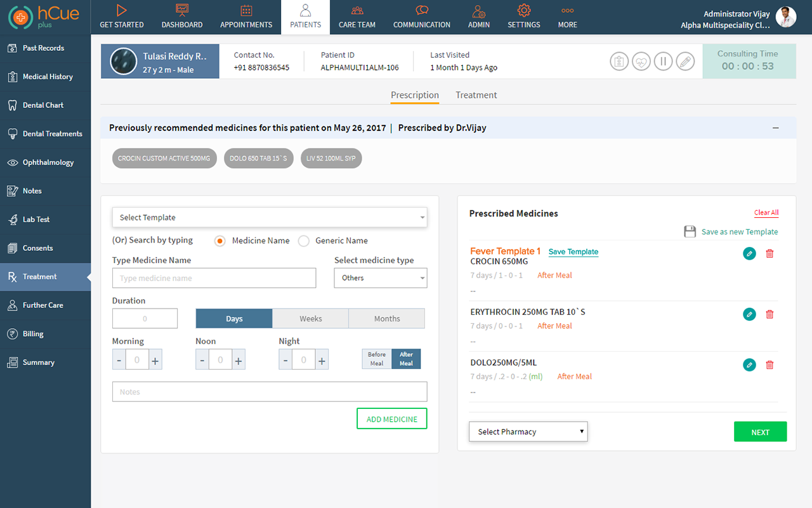Screen dimensions: 812x508
Task: Click the Clear All link
Action: (x=766, y=213)
